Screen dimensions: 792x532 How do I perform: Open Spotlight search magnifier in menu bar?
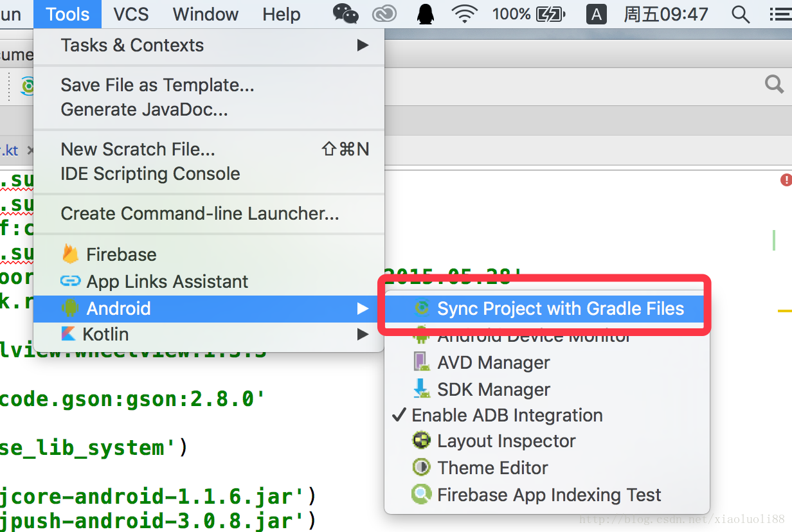(741, 14)
